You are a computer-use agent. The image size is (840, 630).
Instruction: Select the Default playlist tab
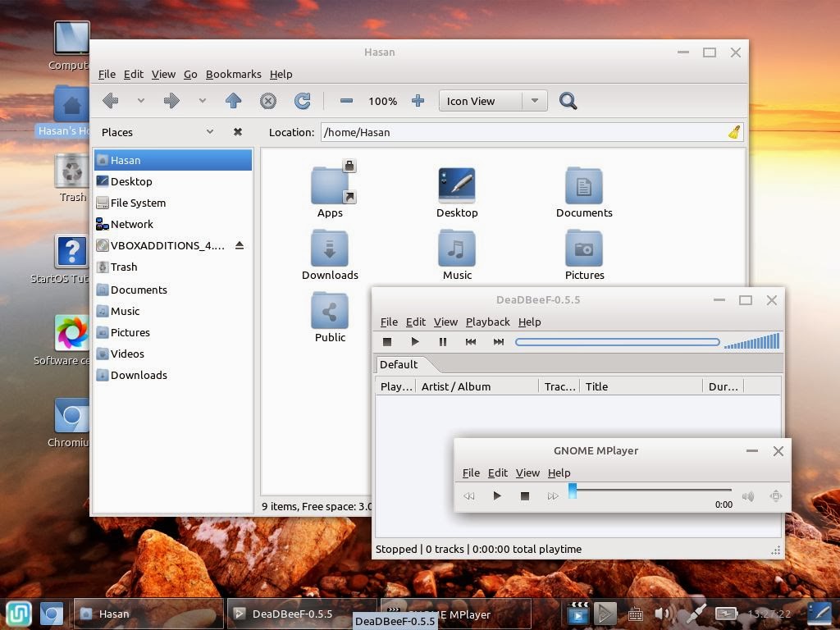click(399, 364)
